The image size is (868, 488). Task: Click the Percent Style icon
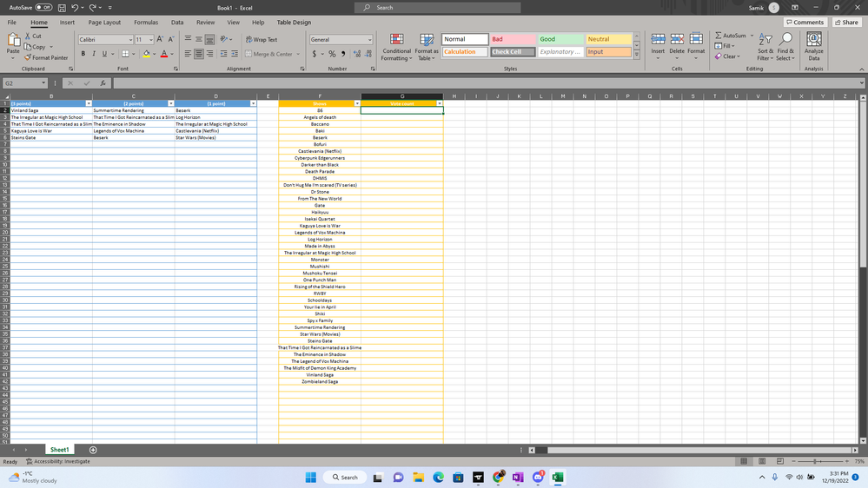point(332,54)
